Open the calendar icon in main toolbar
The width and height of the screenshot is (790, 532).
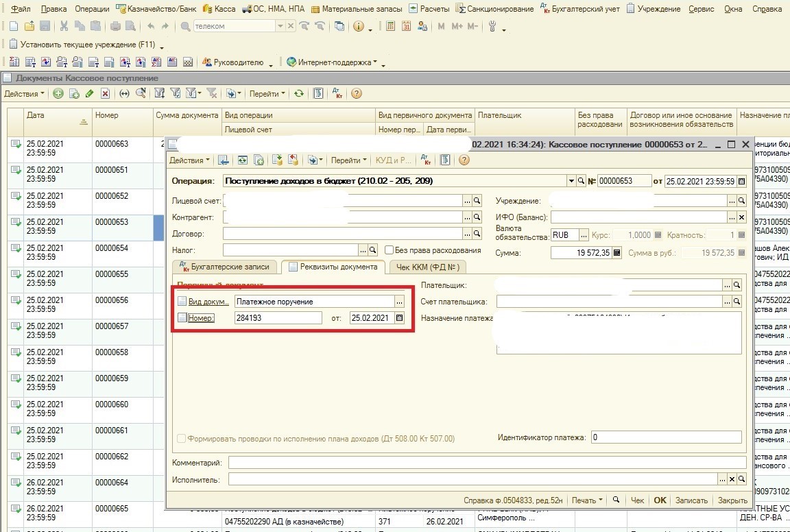pyautogui.click(x=407, y=27)
